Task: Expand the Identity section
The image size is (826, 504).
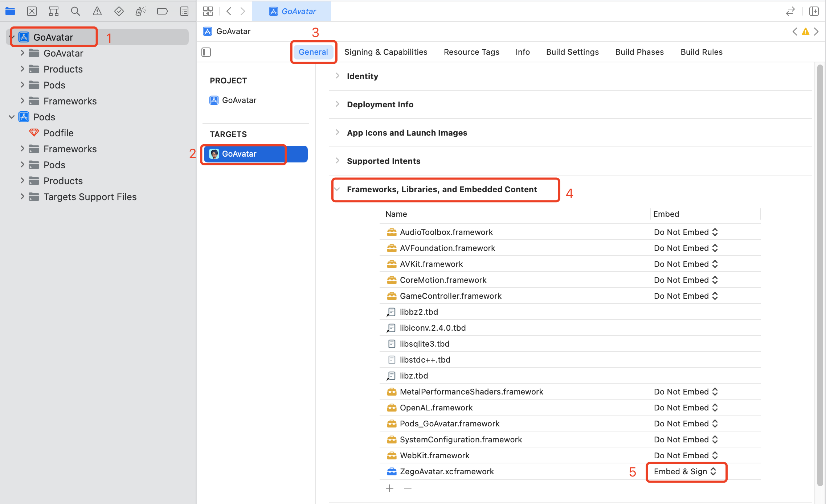Action: pyautogui.click(x=338, y=76)
